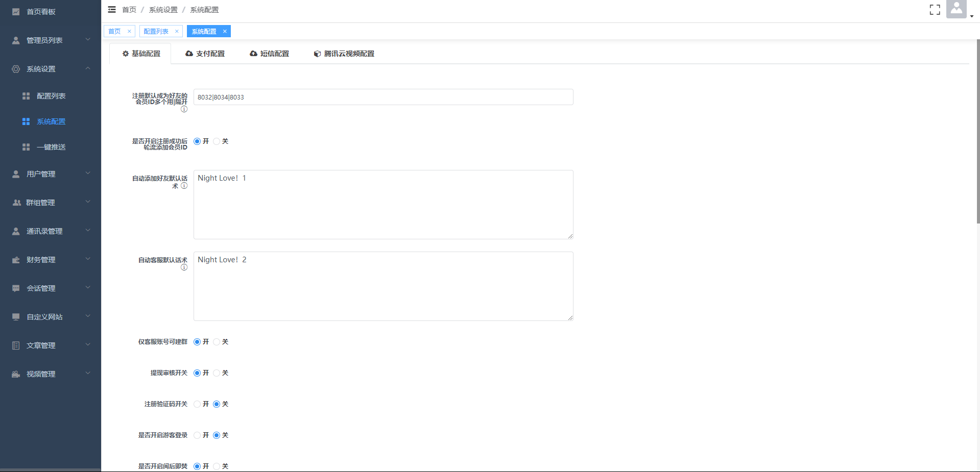Image resolution: width=980 pixels, height=472 pixels.
Task: Enable 注册验证码开关 by selecting 开
Action: (x=197, y=404)
